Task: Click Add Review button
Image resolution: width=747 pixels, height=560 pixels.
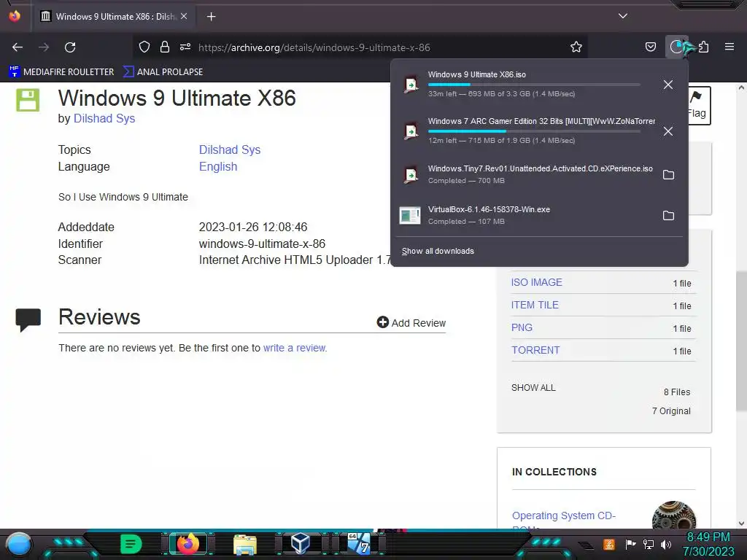Action: pos(411,323)
